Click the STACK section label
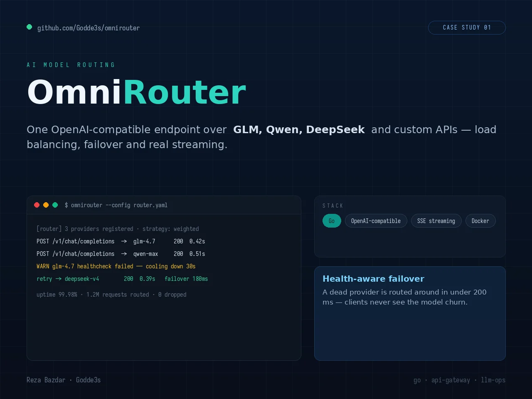This screenshot has height=399, width=532. [333, 206]
